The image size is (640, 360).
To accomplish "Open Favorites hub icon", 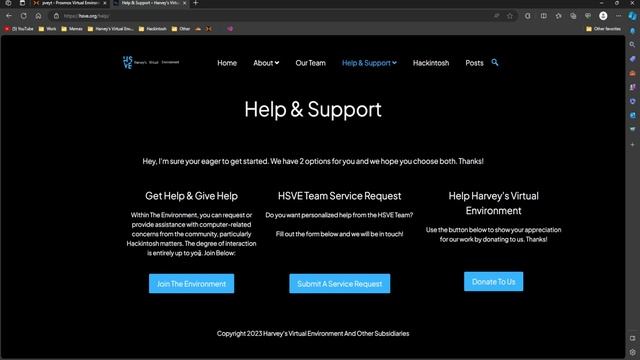I will [x=558, y=16].
